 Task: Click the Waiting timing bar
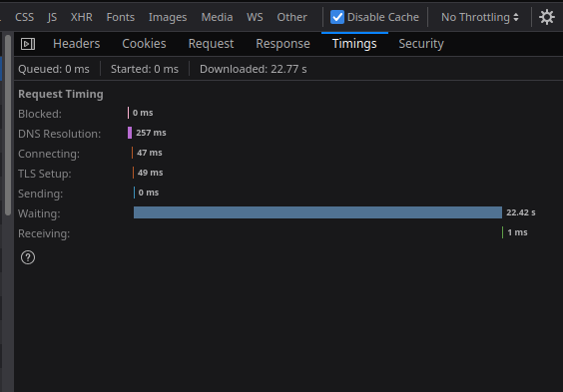click(x=317, y=212)
